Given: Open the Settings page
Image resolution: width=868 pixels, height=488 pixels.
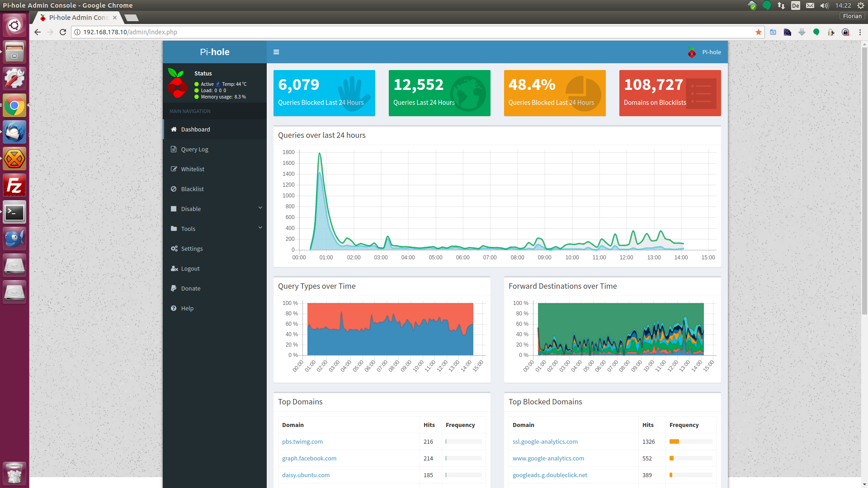Looking at the screenshot, I should point(215,249).
